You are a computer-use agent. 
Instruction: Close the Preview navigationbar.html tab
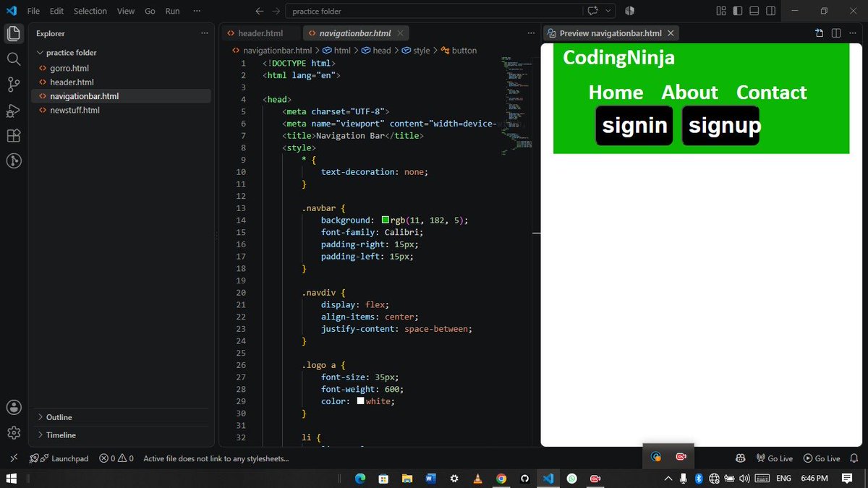(x=671, y=33)
